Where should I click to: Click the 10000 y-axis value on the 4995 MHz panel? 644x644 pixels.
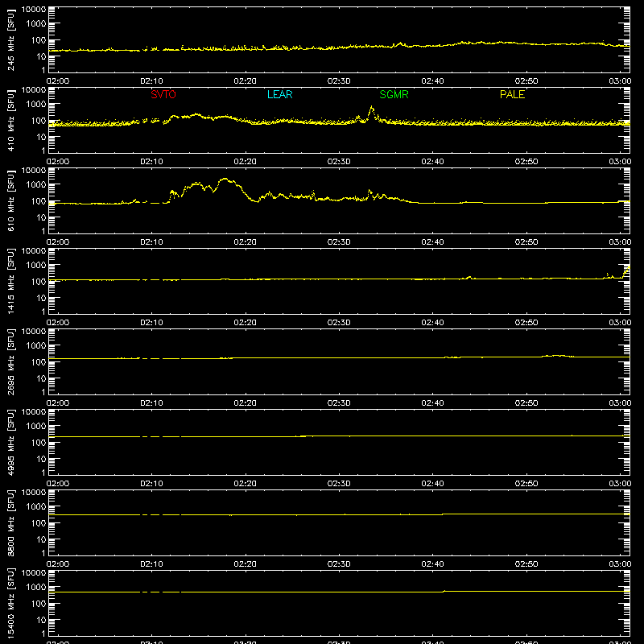pyautogui.click(x=34, y=412)
